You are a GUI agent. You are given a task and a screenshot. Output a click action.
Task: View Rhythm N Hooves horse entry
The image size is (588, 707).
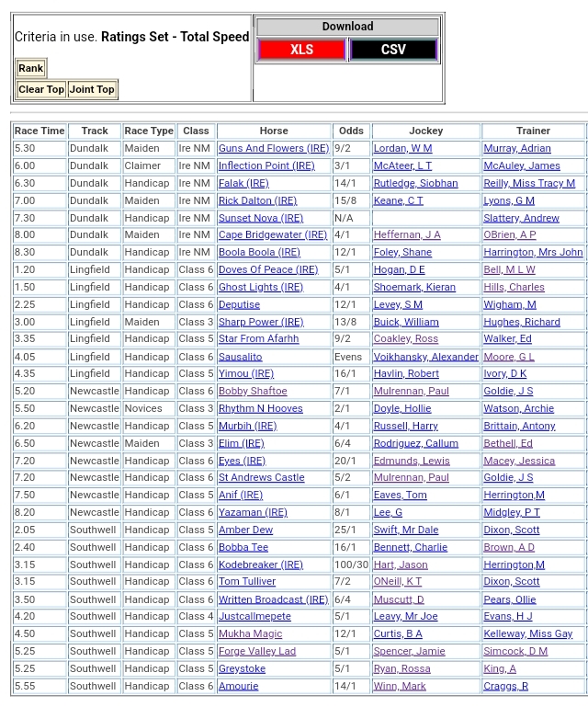(x=260, y=408)
